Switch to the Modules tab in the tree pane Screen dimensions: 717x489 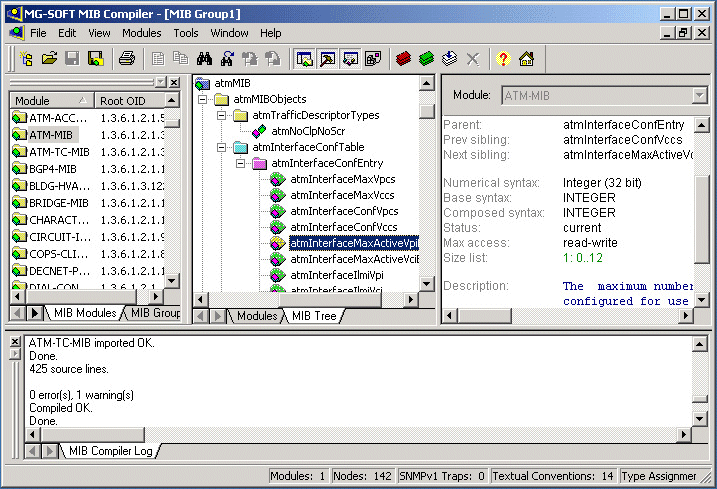(256, 316)
